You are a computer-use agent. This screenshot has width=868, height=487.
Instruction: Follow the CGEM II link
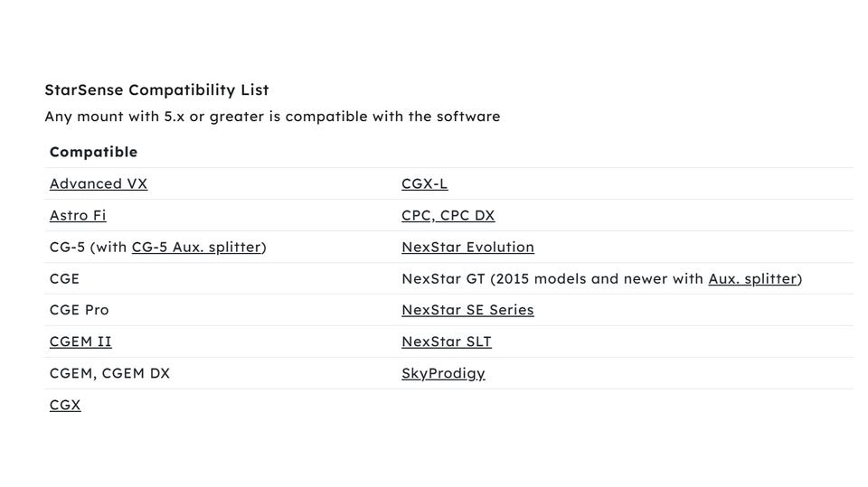pyautogui.click(x=80, y=342)
